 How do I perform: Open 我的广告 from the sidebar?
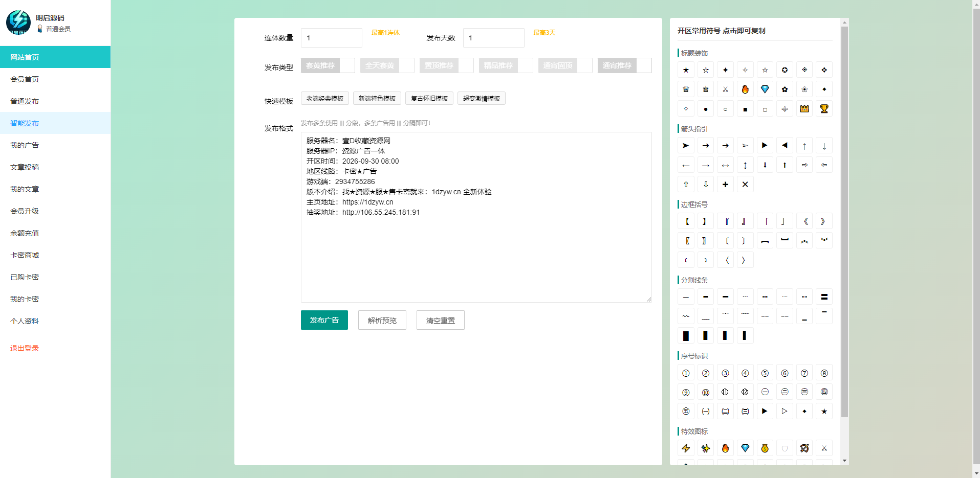(x=55, y=145)
